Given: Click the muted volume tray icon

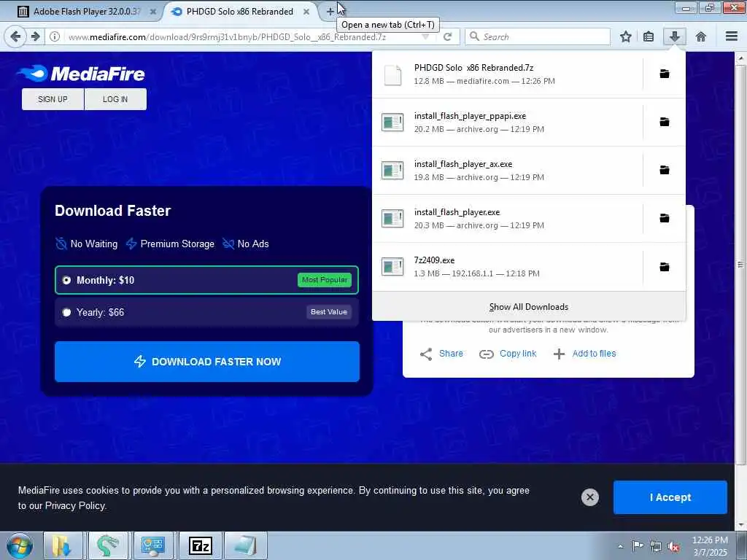Looking at the screenshot, I should click(x=673, y=547).
